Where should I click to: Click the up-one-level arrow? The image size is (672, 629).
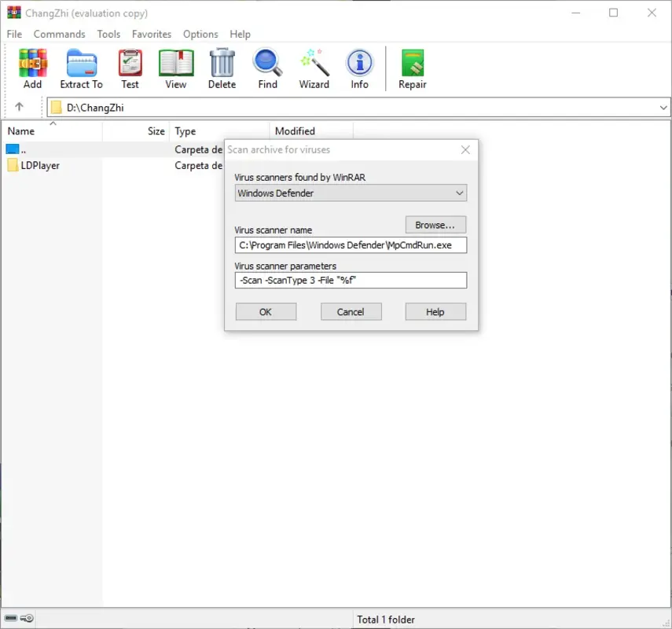20,107
